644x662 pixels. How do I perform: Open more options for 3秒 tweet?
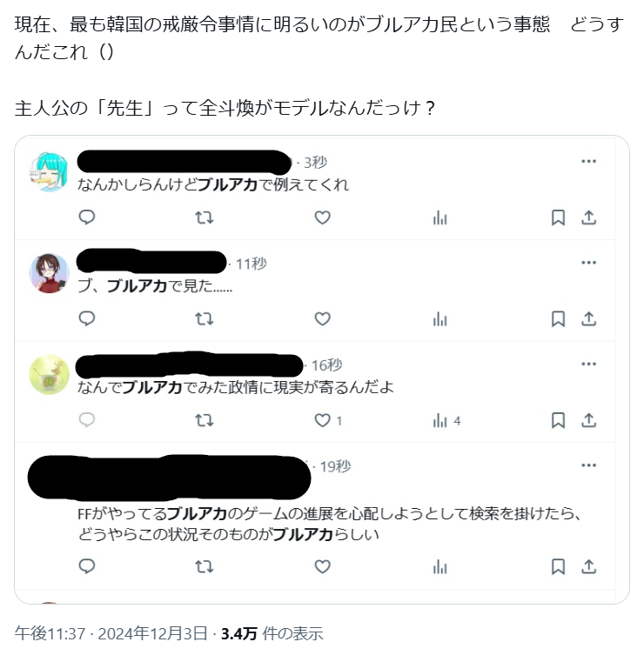click(588, 161)
